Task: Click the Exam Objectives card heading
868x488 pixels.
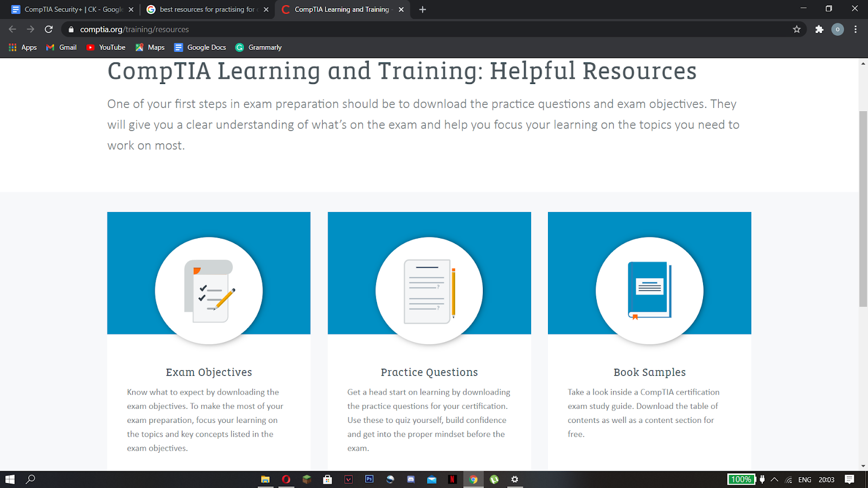Action: click(x=209, y=373)
